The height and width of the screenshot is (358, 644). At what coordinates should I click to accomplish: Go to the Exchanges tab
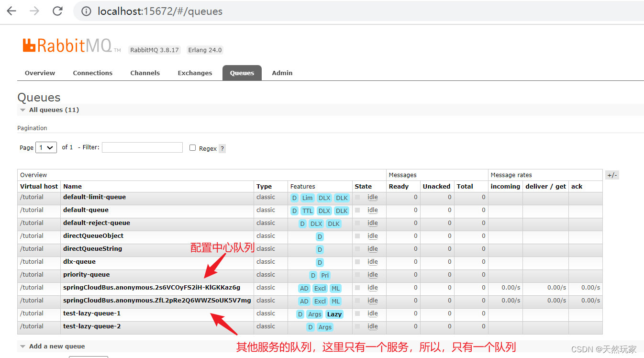point(195,73)
